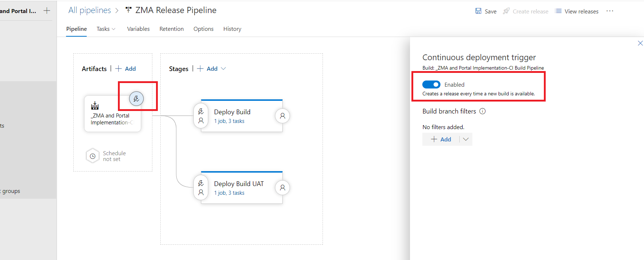Image resolution: width=644 pixels, height=260 pixels.
Task: Open post-deployment conditions for Deploy Build UAT
Action: tap(282, 188)
